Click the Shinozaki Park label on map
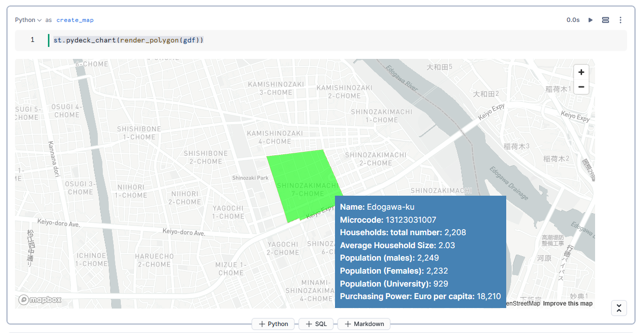Viewport: 644px width, 333px height. click(x=250, y=178)
